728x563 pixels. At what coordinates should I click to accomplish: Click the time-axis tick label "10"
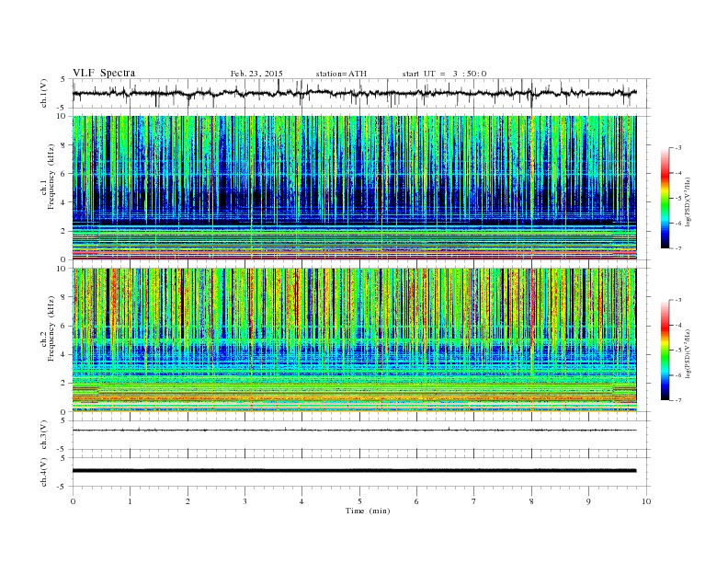(x=646, y=501)
